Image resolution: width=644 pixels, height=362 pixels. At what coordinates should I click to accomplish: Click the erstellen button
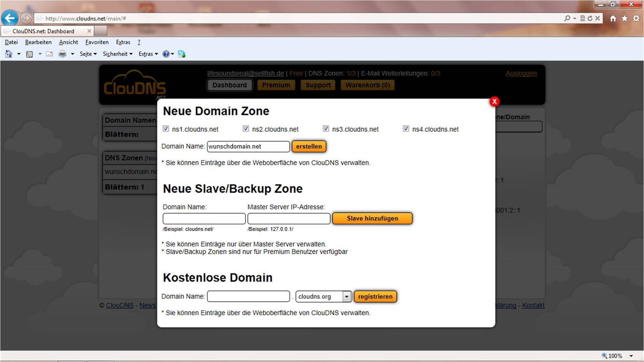pos(309,146)
